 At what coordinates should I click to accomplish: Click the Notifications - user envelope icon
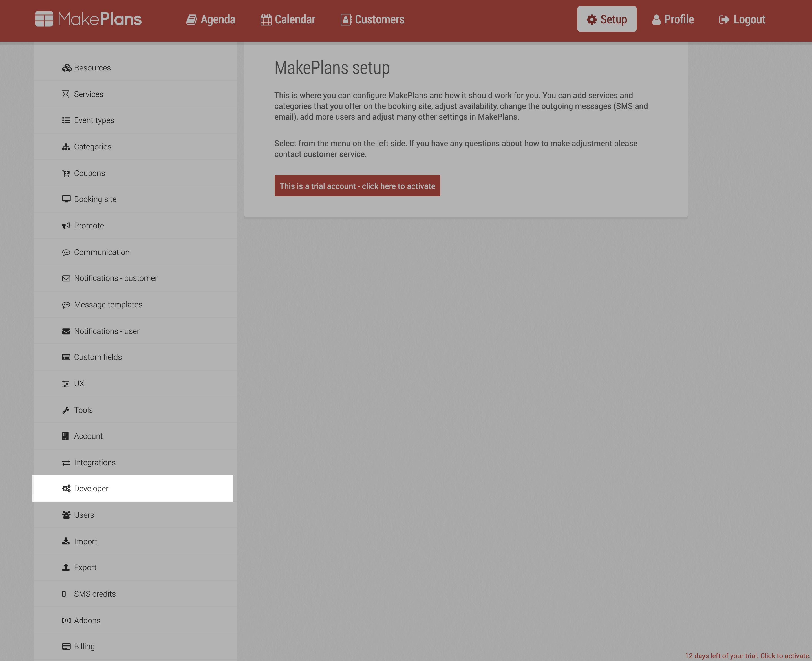tap(66, 331)
